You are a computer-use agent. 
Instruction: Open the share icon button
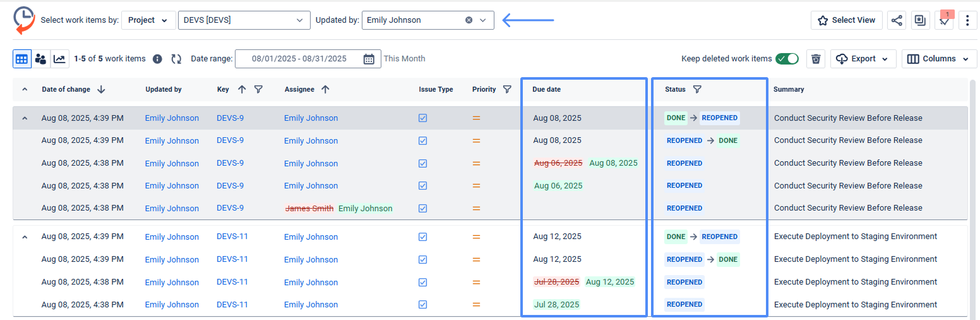[x=897, y=20]
